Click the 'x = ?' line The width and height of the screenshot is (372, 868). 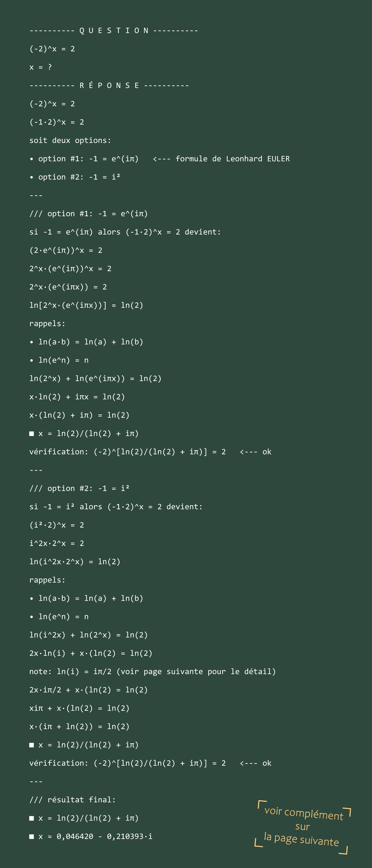point(40,67)
